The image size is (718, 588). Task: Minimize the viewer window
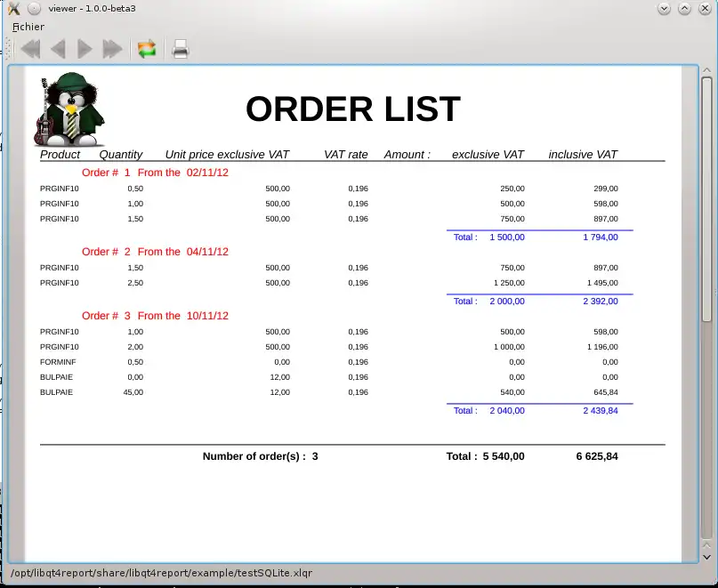664,8
